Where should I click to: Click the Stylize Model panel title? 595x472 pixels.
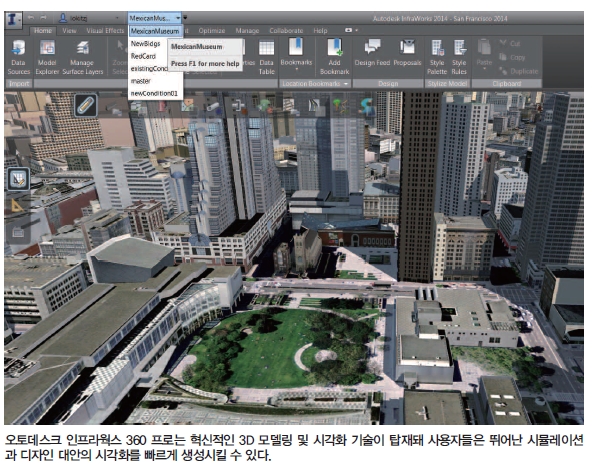click(x=447, y=84)
